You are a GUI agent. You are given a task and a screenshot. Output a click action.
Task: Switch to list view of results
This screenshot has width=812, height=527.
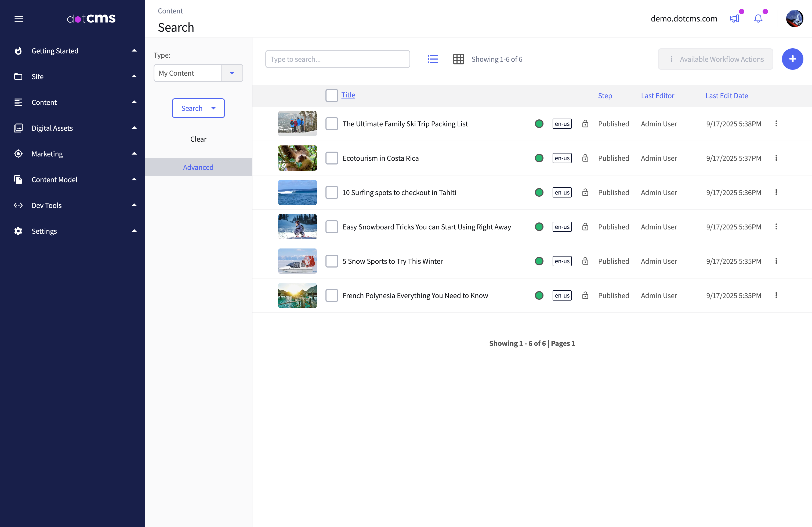tap(432, 59)
